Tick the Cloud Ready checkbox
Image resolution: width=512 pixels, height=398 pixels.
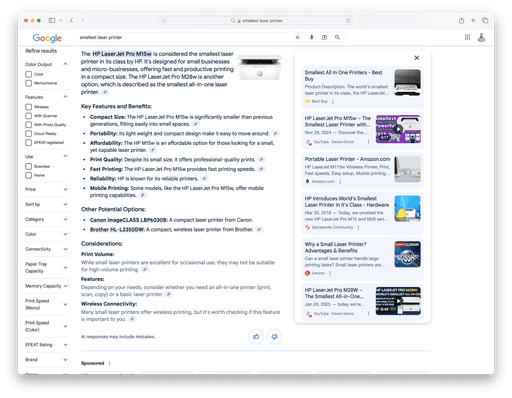click(29, 134)
